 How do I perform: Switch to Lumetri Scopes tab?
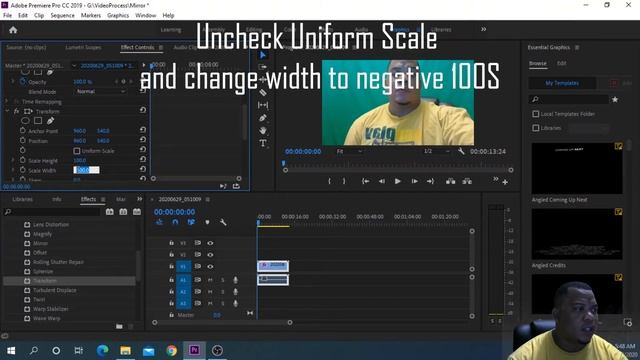click(83, 47)
